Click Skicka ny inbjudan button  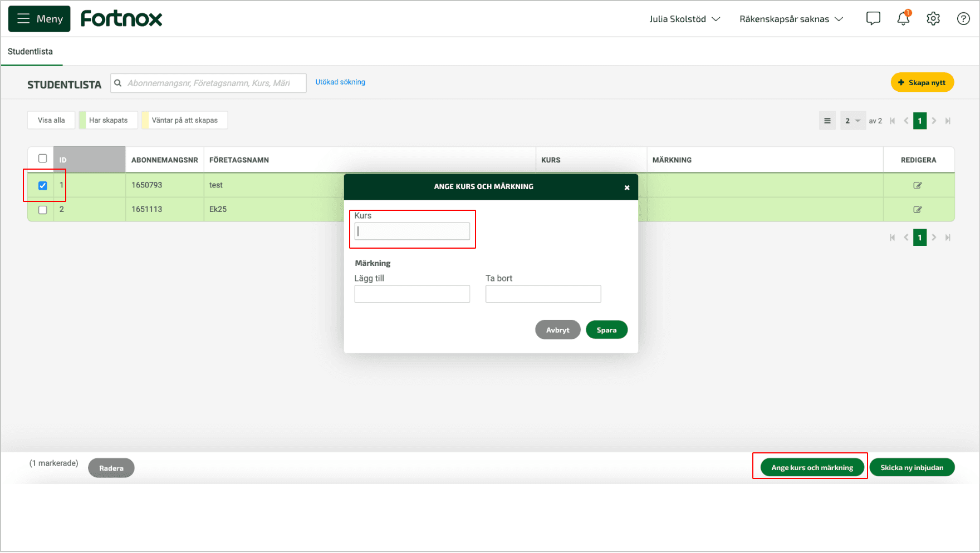(x=912, y=467)
